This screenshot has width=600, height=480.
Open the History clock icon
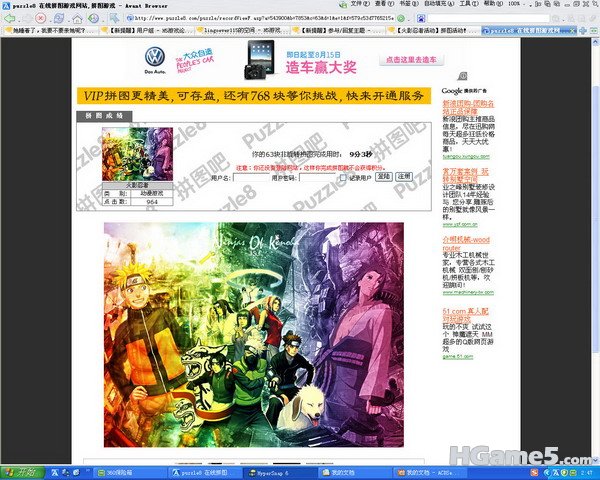point(93,18)
